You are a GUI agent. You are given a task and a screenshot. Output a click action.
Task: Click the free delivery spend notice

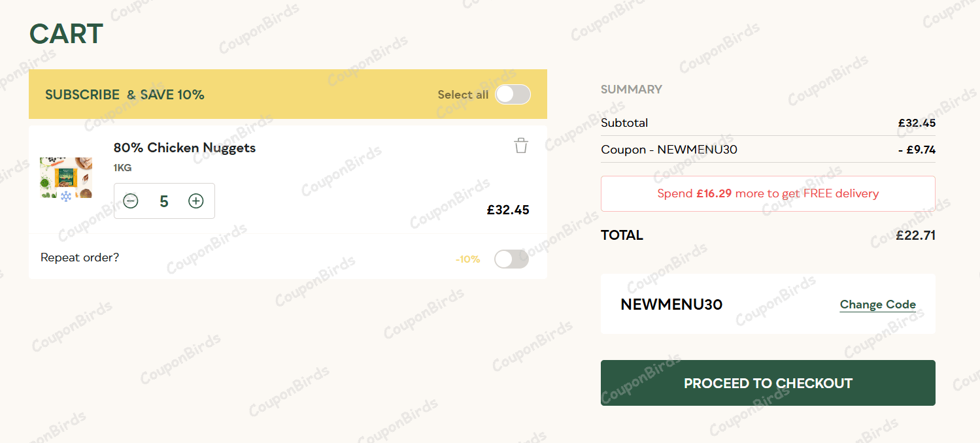tap(768, 193)
